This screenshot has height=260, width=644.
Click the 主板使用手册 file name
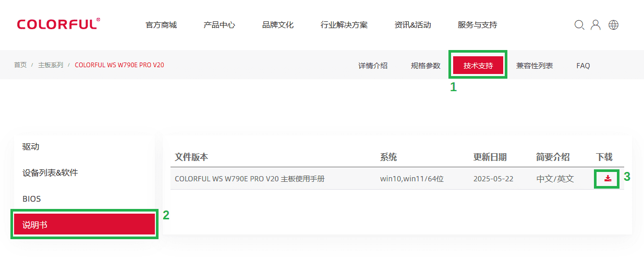pyautogui.click(x=250, y=179)
